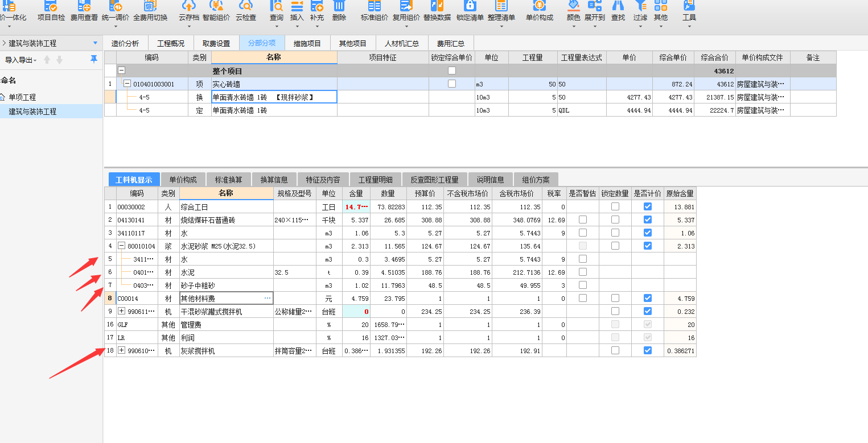
Task: Click the ellipsis button in 其他材料费 cell
Action: pos(268,298)
